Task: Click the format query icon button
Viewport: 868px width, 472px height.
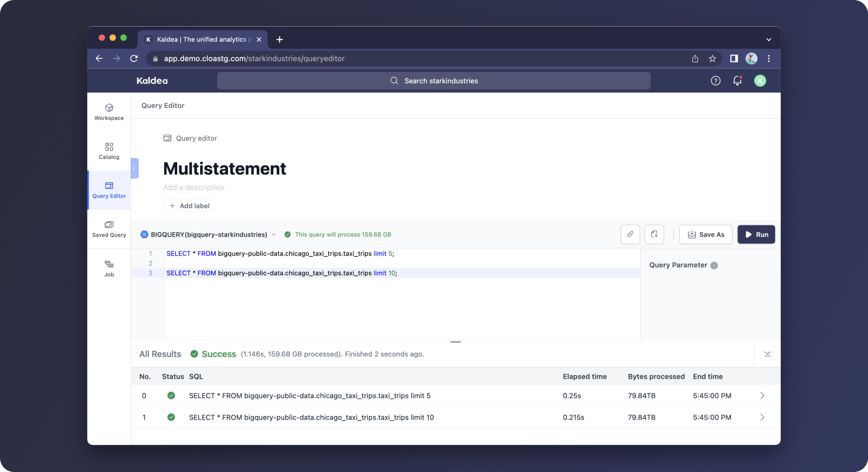Action: coord(654,234)
